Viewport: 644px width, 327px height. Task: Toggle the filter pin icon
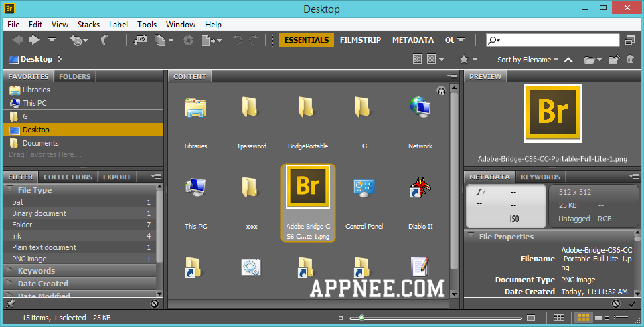[11, 304]
